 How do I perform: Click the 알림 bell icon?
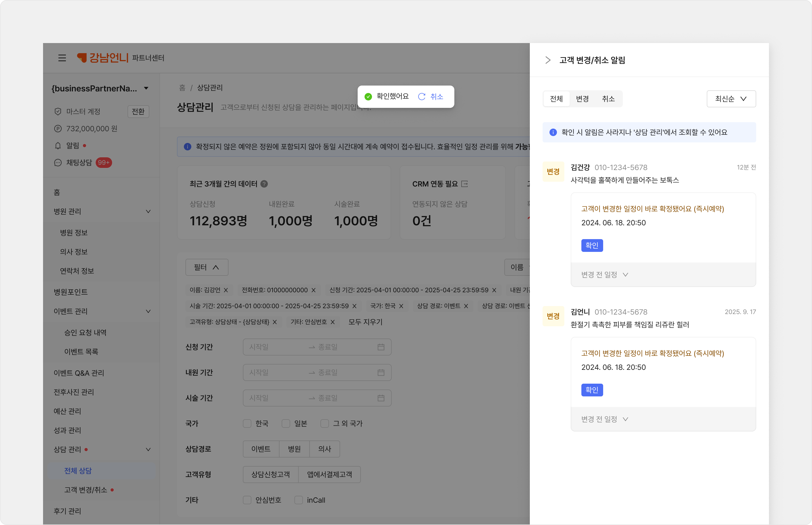(x=58, y=146)
